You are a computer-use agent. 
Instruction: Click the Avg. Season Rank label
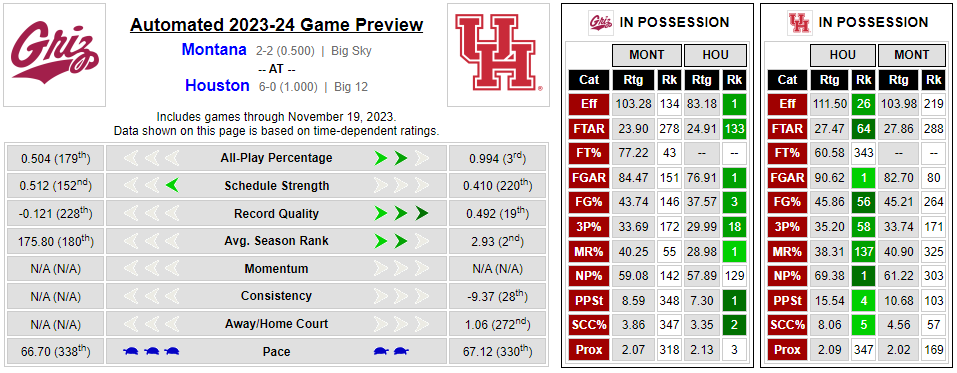[x=275, y=241]
